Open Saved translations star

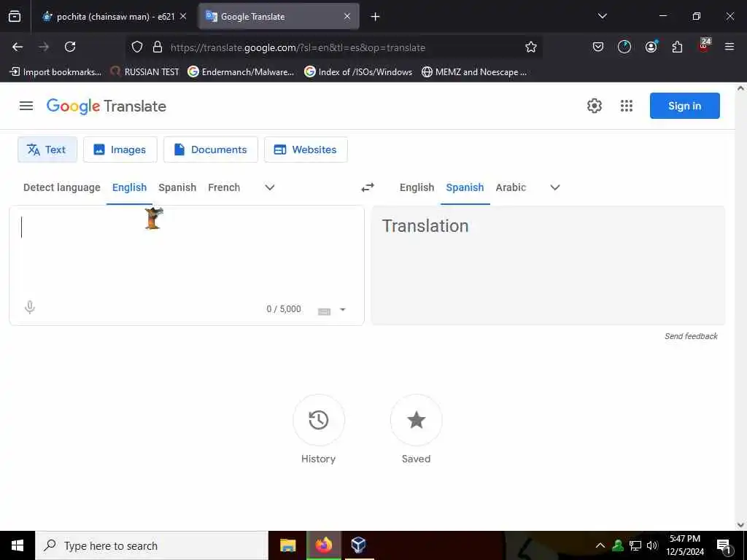(416, 420)
